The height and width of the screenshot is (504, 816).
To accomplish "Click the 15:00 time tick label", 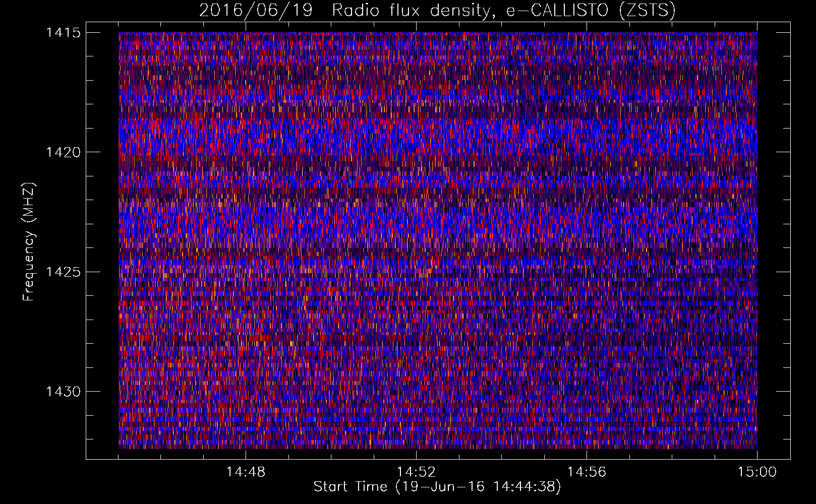I will (757, 472).
